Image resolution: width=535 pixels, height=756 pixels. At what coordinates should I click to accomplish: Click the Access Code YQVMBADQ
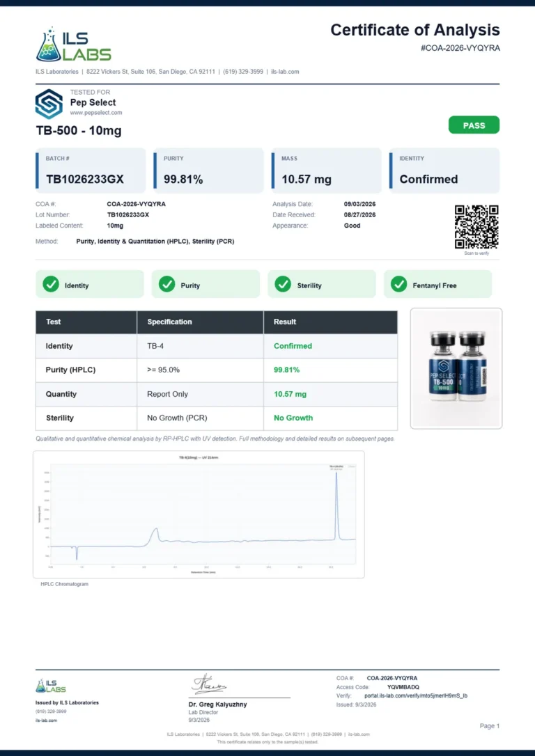[403, 687]
